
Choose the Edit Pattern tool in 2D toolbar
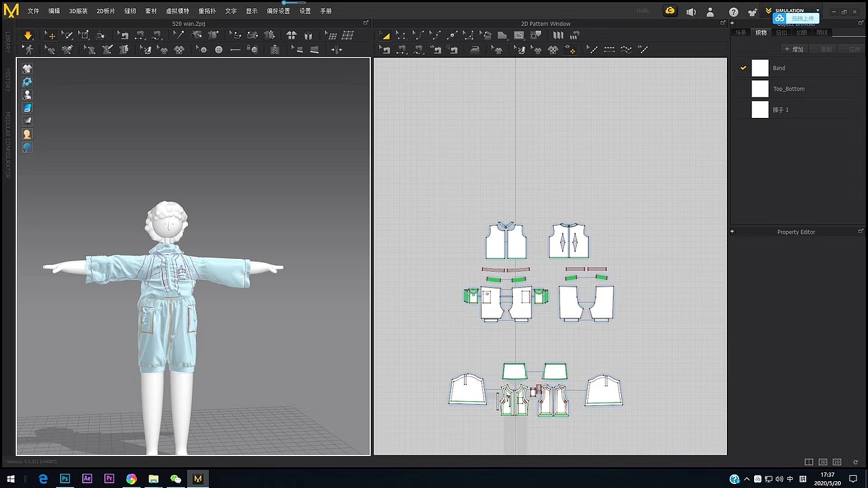pos(401,35)
